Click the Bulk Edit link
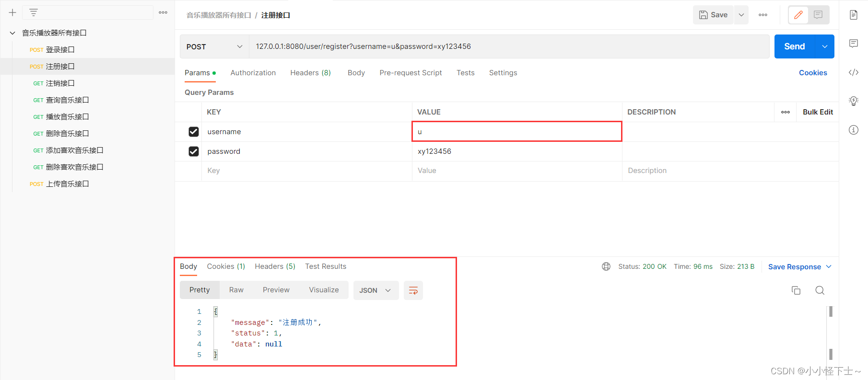This screenshot has height=380, width=868. [x=818, y=112]
